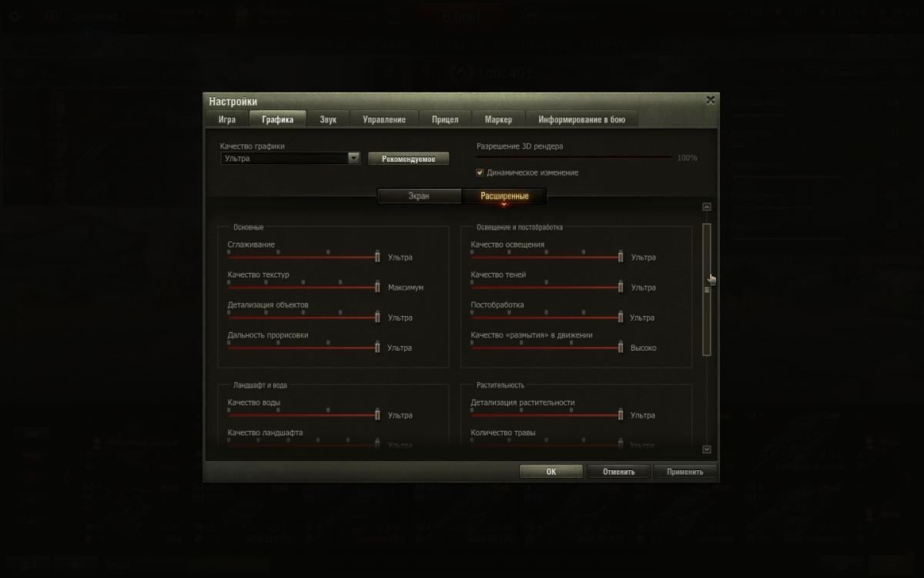Switch to the Игра tab
This screenshot has width=924, height=578.
(227, 119)
